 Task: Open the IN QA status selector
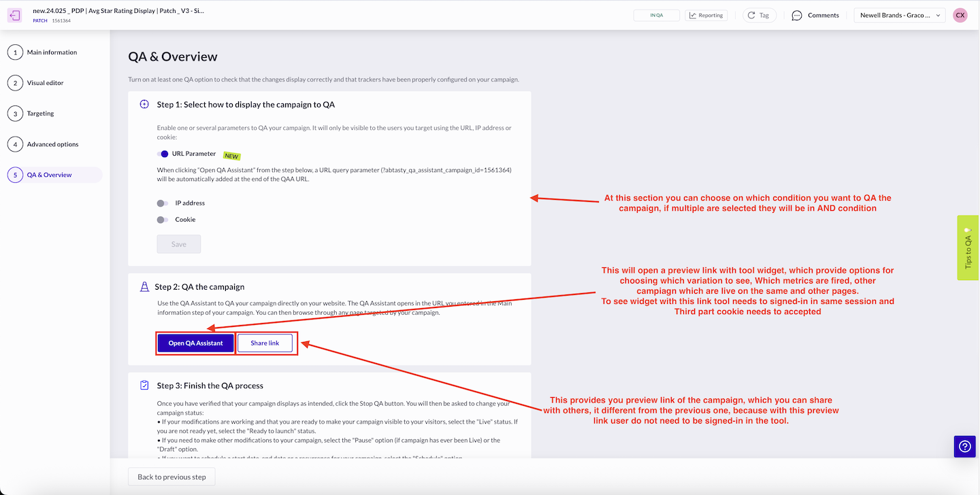click(x=656, y=15)
